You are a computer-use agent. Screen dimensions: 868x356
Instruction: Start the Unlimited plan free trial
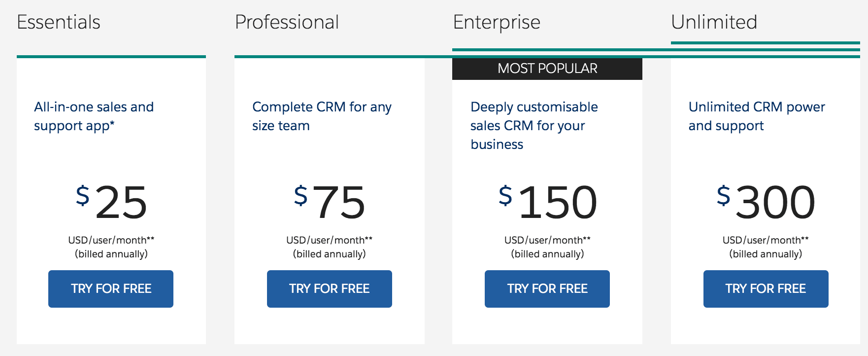pyautogui.click(x=766, y=289)
